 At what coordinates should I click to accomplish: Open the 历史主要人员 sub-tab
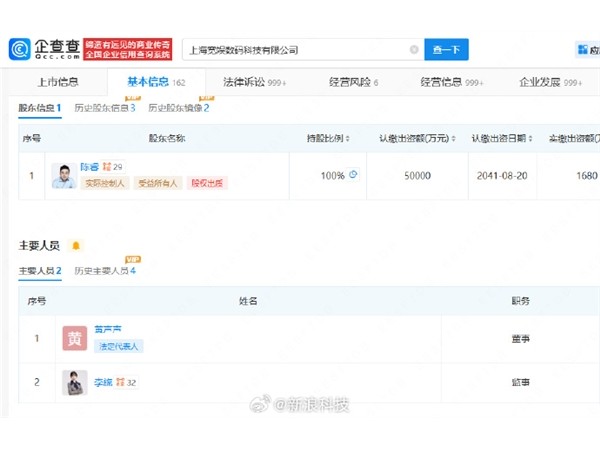[x=105, y=271]
